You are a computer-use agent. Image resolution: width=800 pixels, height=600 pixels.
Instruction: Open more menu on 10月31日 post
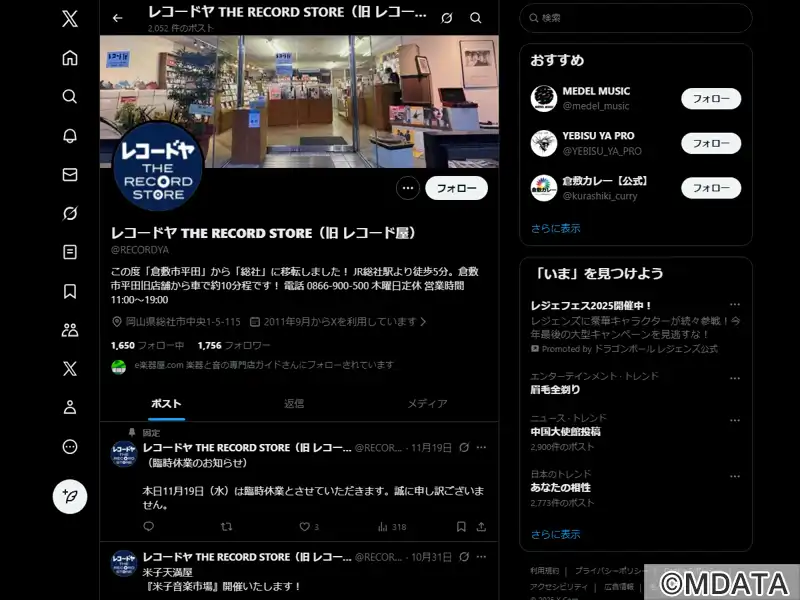pos(481,557)
